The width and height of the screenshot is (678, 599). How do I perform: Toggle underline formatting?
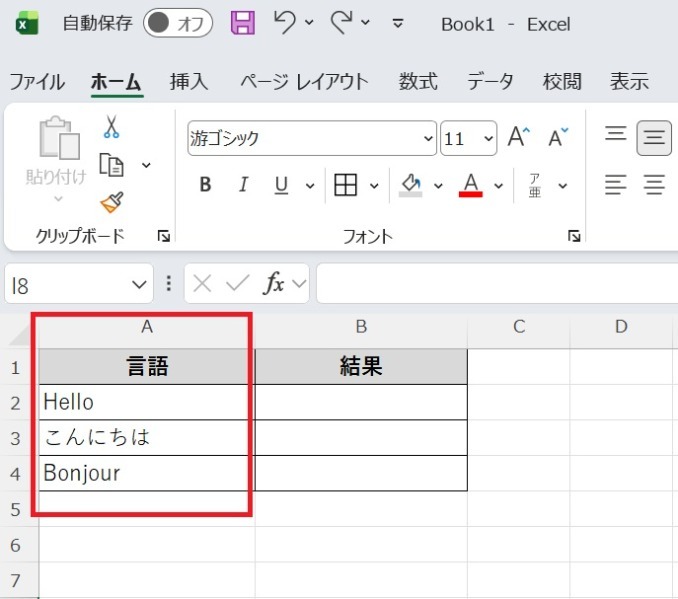click(281, 185)
